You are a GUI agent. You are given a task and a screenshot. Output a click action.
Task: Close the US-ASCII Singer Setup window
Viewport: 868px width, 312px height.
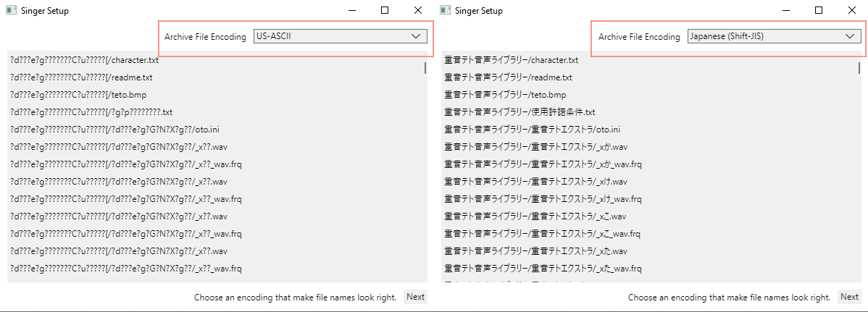point(417,11)
